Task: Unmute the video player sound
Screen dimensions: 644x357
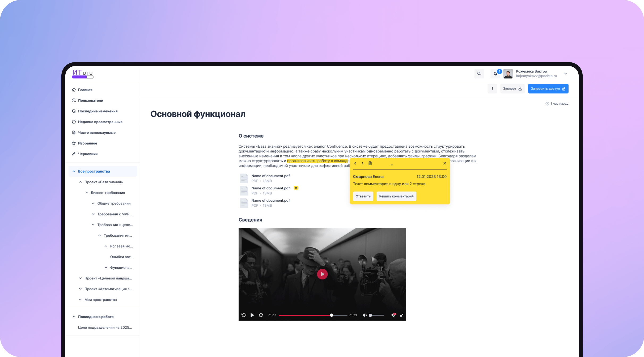Action: coord(365,315)
